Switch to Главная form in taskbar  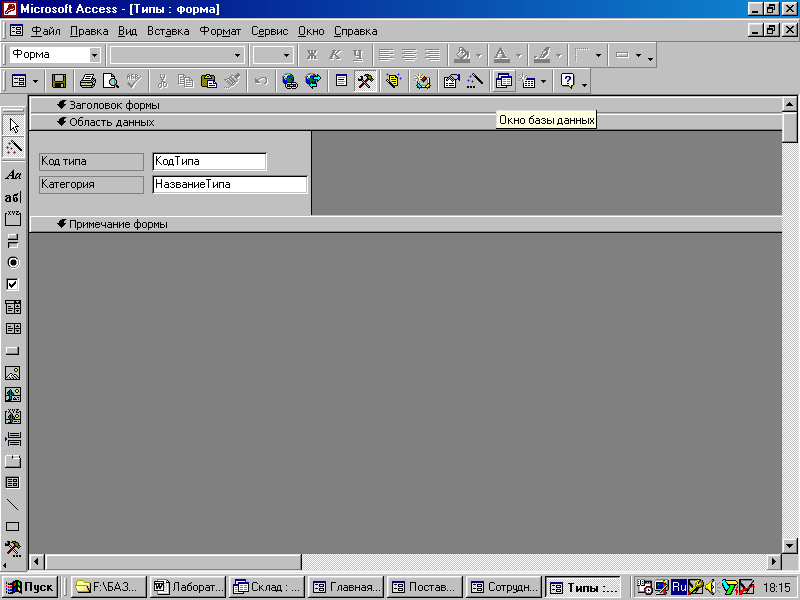(345, 587)
